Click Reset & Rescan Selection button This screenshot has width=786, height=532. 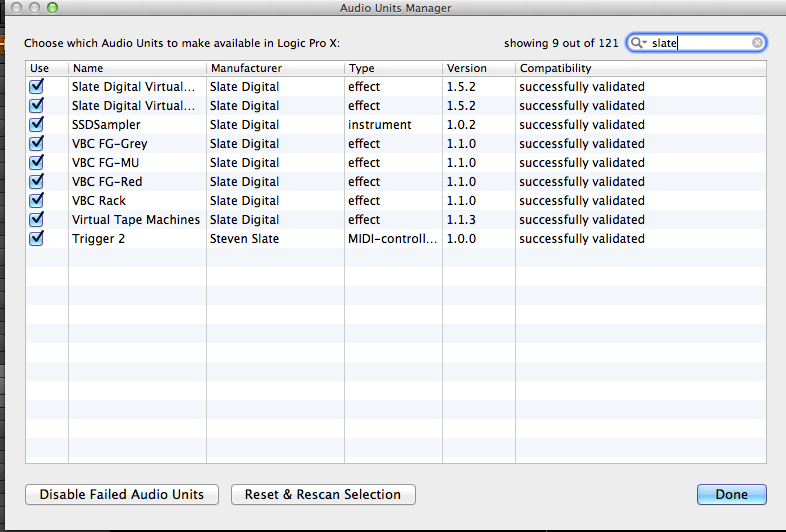(323, 494)
